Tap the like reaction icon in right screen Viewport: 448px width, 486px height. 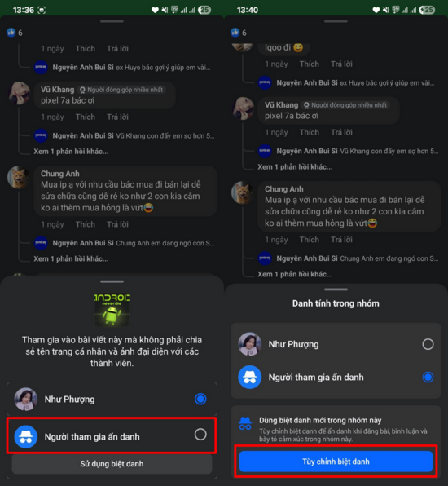pyautogui.click(x=235, y=33)
